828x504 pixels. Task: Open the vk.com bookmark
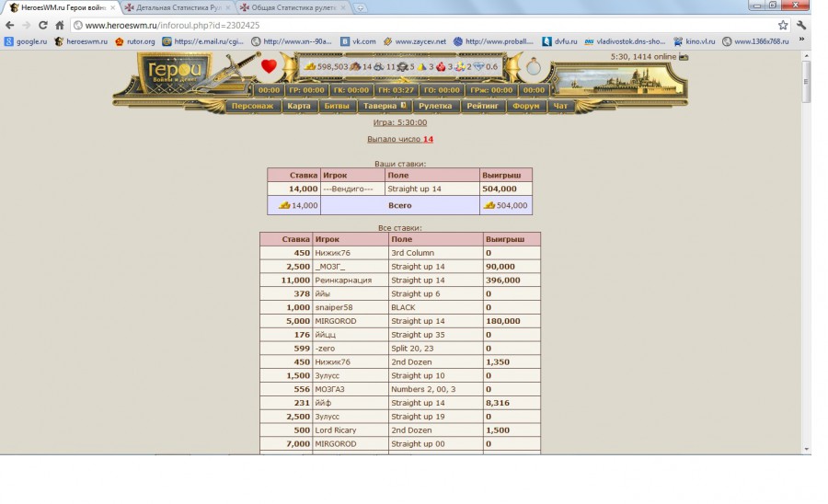coord(358,41)
